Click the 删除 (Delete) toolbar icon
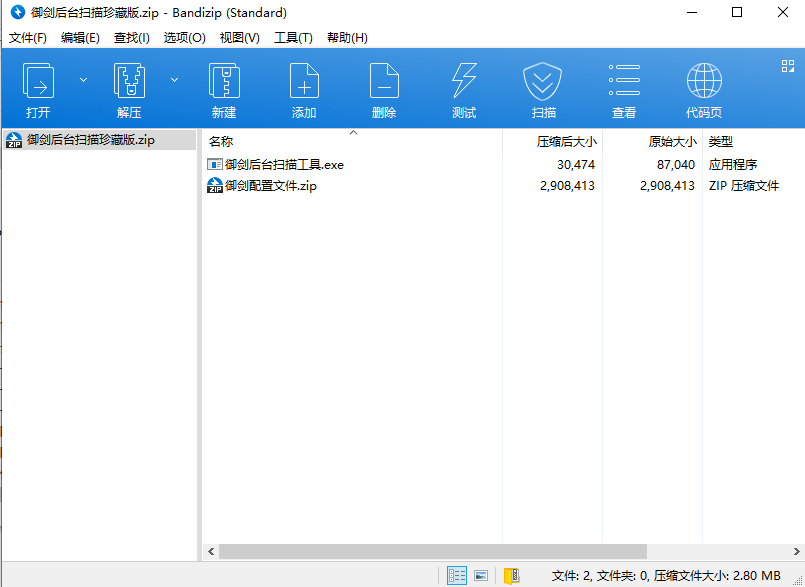This screenshot has width=805, height=587. (384, 81)
